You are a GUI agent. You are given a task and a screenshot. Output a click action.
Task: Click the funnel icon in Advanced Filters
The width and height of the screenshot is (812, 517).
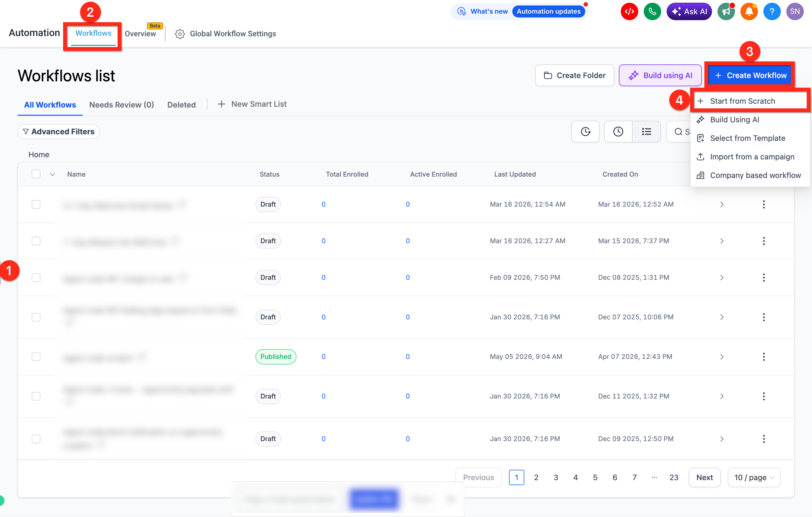[x=26, y=132]
